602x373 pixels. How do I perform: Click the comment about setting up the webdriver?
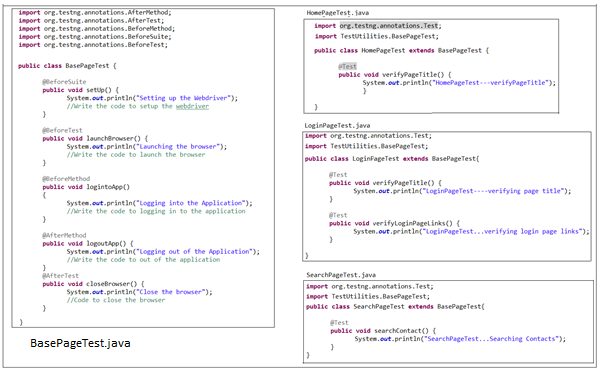(138, 106)
